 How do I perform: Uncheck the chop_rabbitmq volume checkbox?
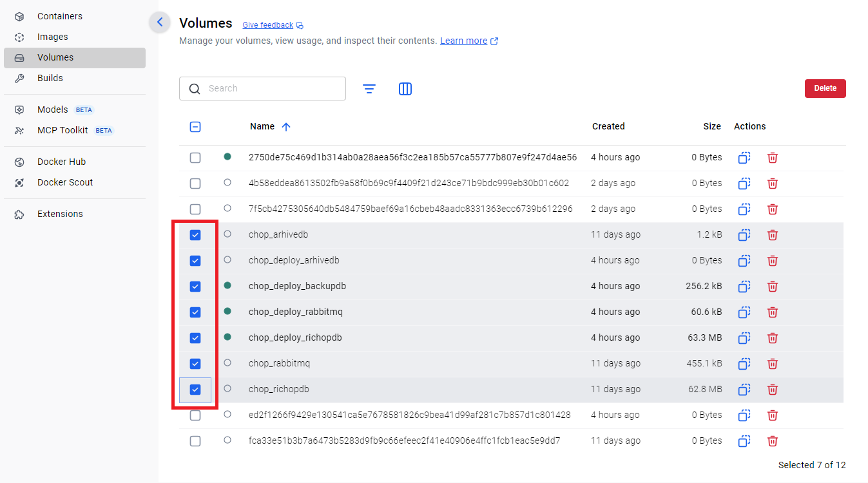click(x=195, y=364)
